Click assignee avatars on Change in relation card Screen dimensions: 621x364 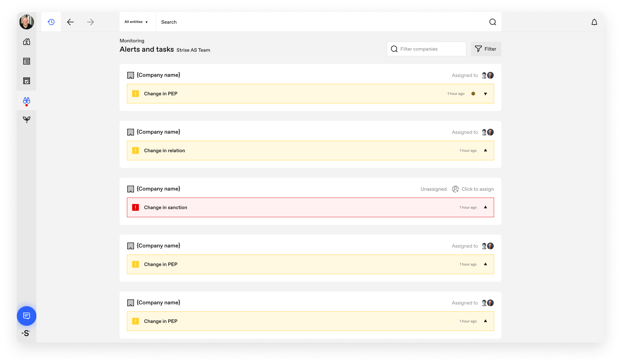(x=488, y=132)
